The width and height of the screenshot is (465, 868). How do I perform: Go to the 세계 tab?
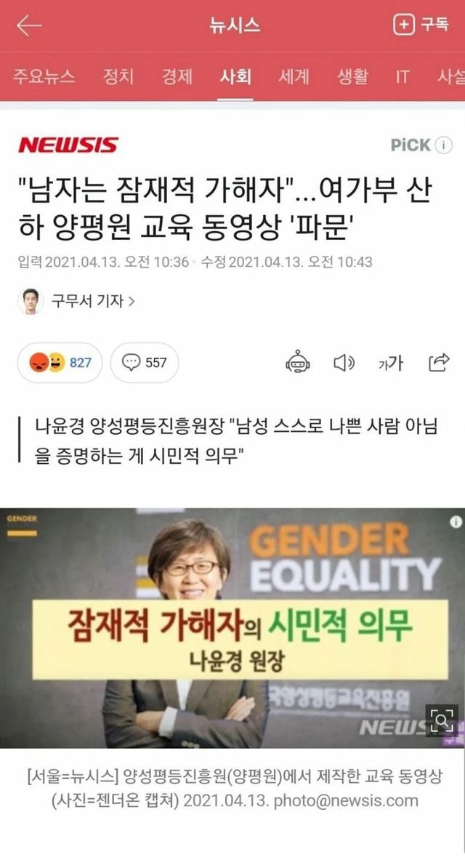(x=294, y=76)
